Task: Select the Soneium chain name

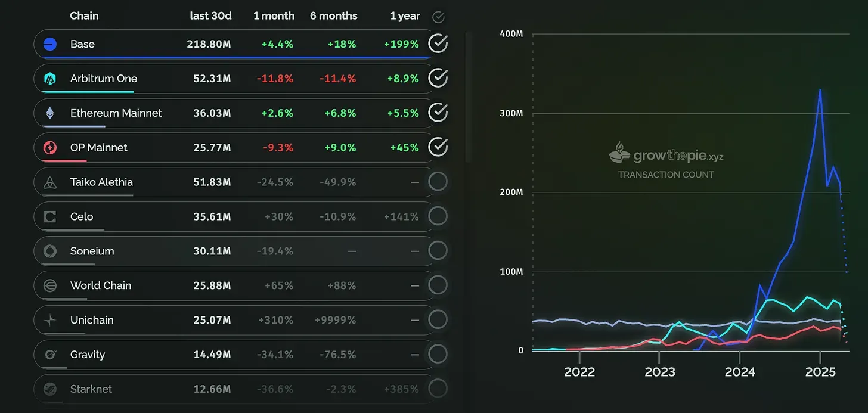Action: pos(92,251)
